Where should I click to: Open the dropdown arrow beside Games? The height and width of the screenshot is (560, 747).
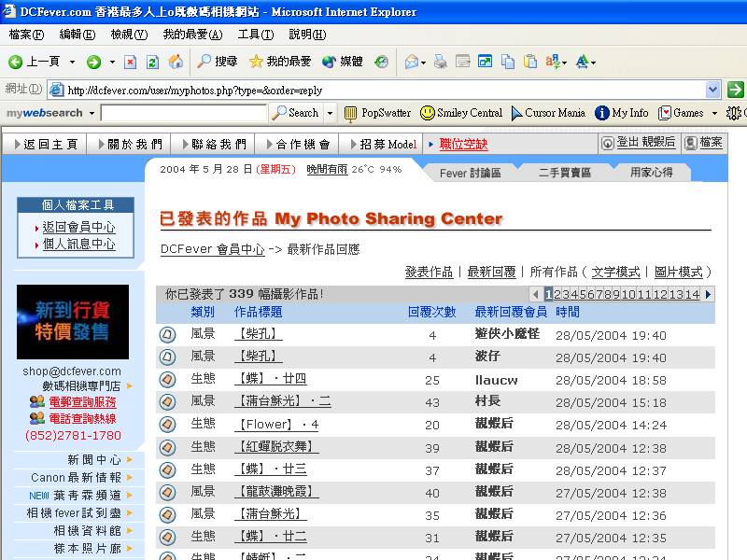coord(714,113)
